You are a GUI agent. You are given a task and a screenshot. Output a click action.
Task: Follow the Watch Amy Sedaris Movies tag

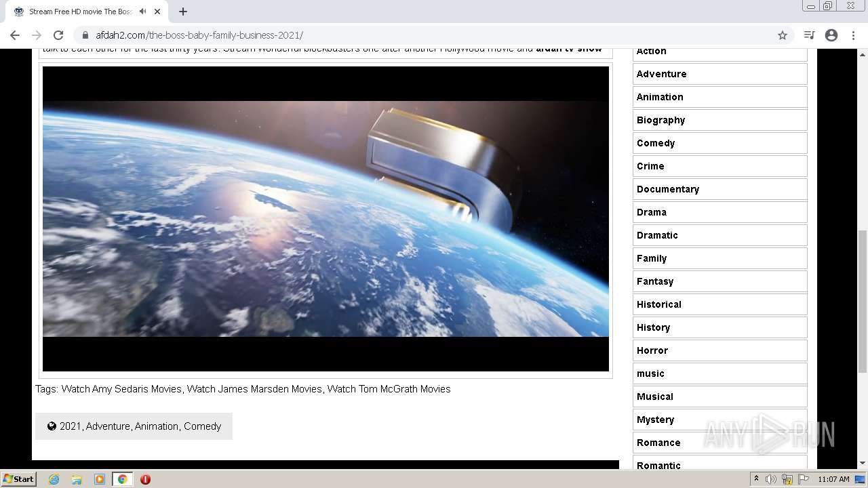(x=121, y=389)
